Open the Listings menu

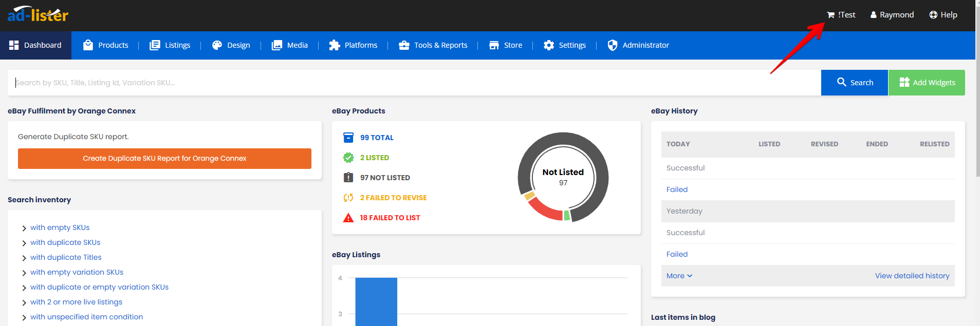[170, 45]
